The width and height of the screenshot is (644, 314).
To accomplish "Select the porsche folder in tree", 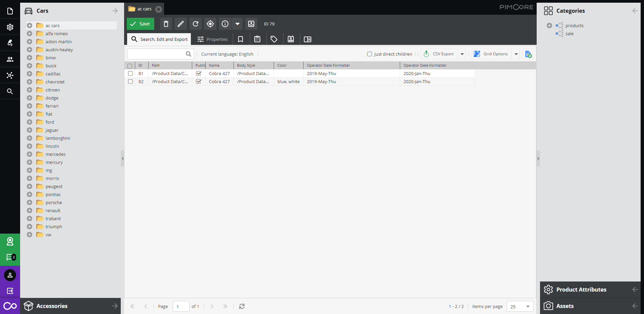I will (54, 202).
